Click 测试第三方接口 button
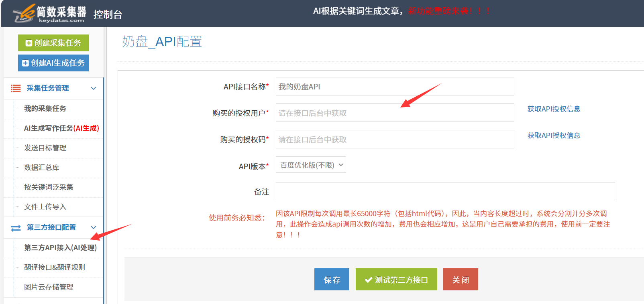Image resolution: width=644 pixels, height=304 pixels. coord(396,279)
